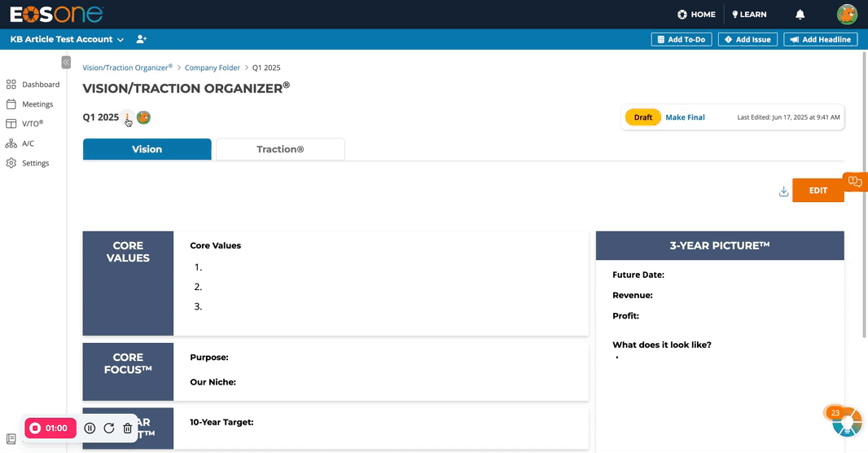This screenshot has height=453, width=868.
Task: Open the user profile avatar menu
Action: (x=847, y=15)
